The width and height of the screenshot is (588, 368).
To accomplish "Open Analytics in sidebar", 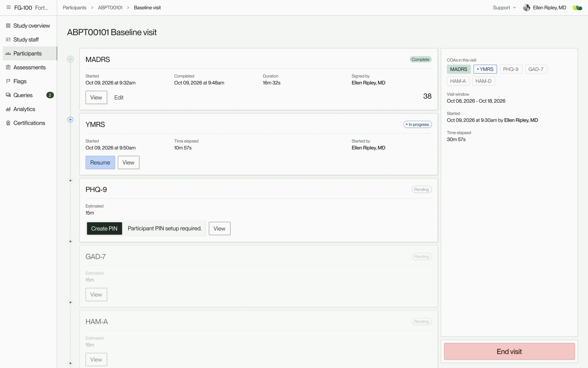I will pyautogui.click(x=30, y=109).
